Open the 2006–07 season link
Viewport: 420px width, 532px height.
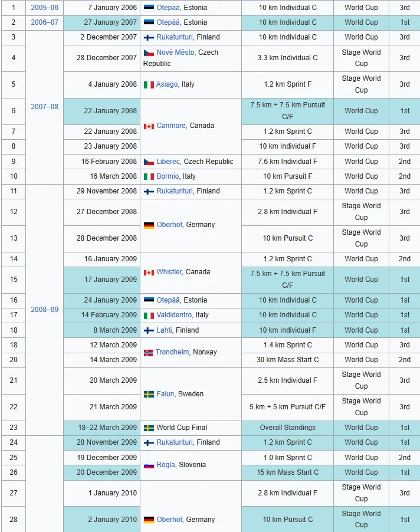point(44,22)
